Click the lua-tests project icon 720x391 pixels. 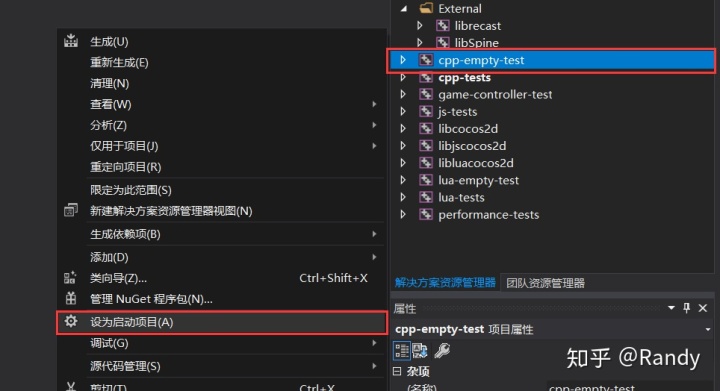(x=426, y=197)
